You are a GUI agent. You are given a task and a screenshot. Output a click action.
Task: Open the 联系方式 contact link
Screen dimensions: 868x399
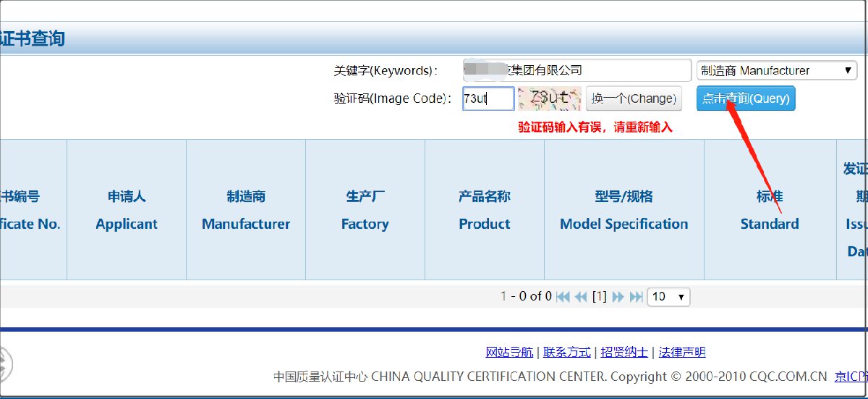(567, 352)
